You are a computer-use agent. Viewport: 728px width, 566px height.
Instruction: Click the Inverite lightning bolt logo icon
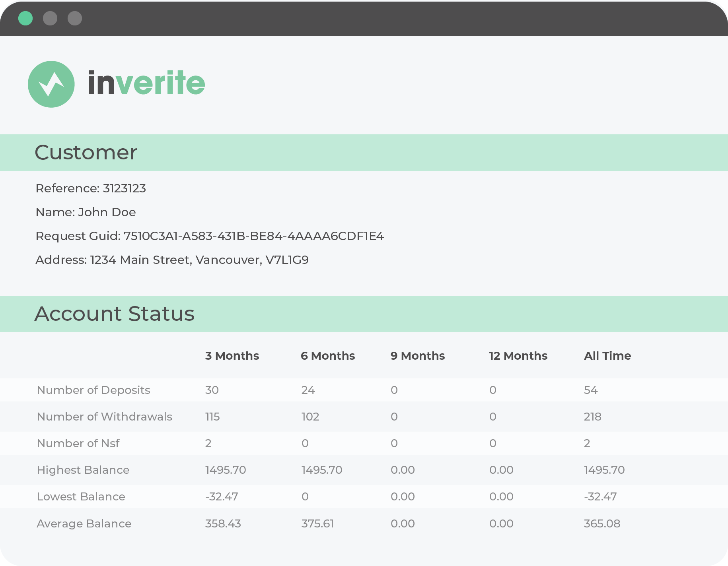coord(51,84)
